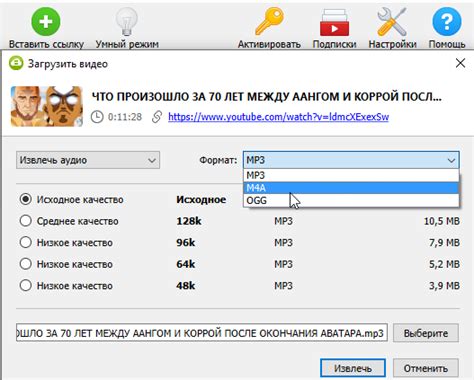Open the YouTube video URL link
The image size is (474, 380).
point(278,117)
